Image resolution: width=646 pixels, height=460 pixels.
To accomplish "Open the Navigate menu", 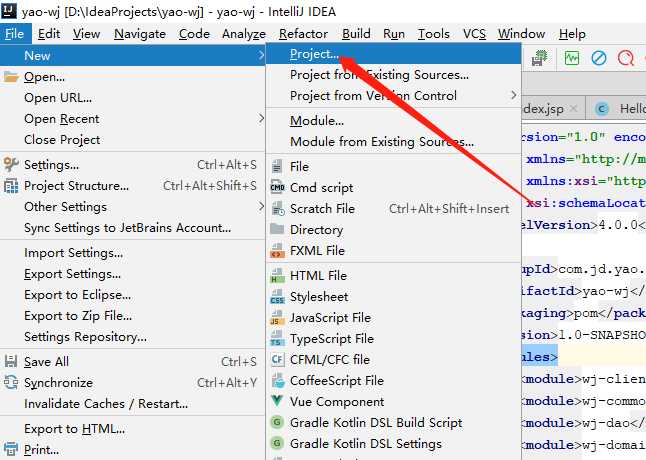I will point(140,34).
